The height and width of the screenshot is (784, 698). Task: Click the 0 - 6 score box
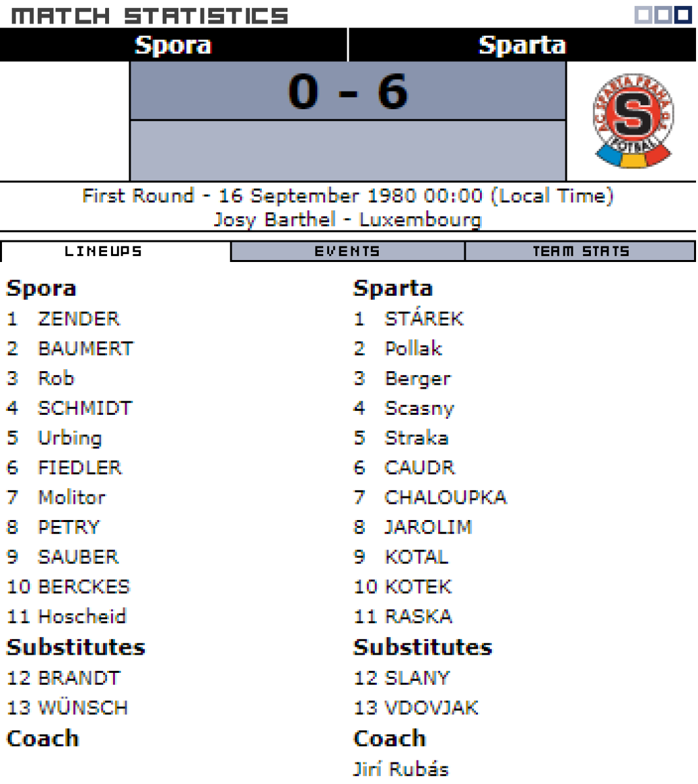pyautogui.click(x=348, y=91)
